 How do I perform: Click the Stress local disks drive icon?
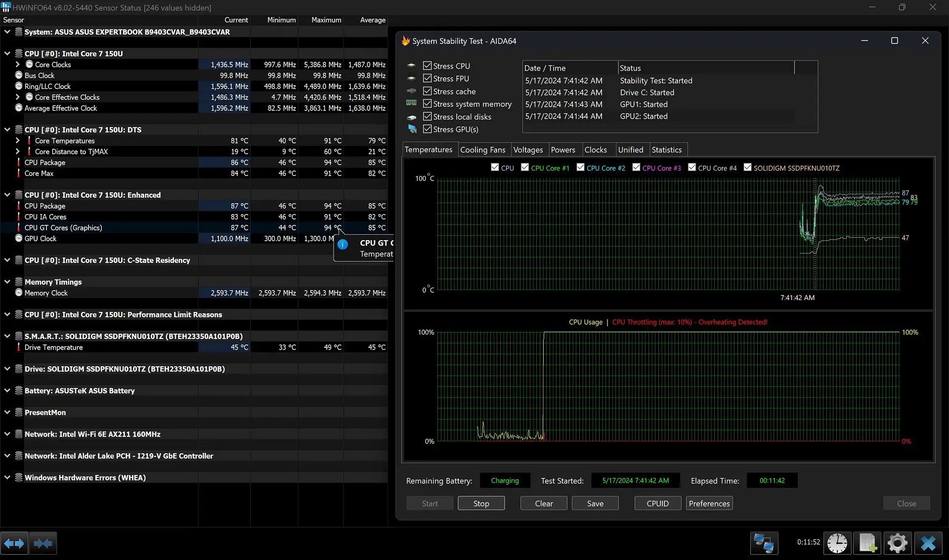411,117
